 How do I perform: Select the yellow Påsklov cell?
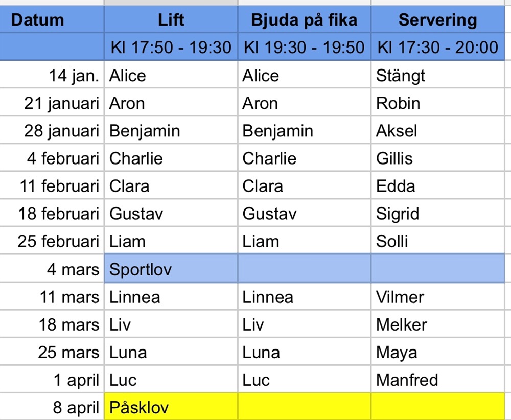point(171,407)
